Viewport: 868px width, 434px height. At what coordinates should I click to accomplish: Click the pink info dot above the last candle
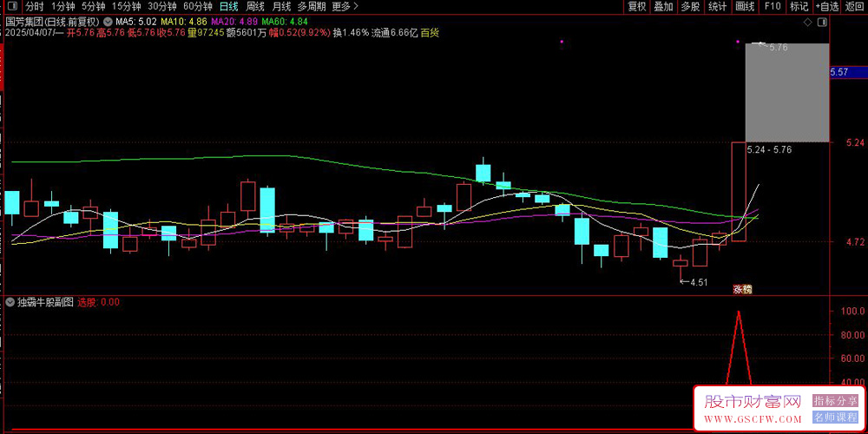coord(739,42)
